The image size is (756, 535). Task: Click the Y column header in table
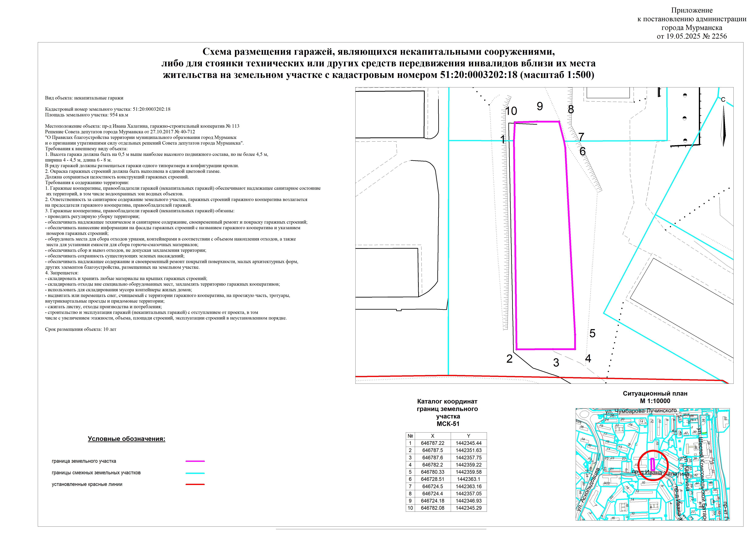[x=469, y=436]
